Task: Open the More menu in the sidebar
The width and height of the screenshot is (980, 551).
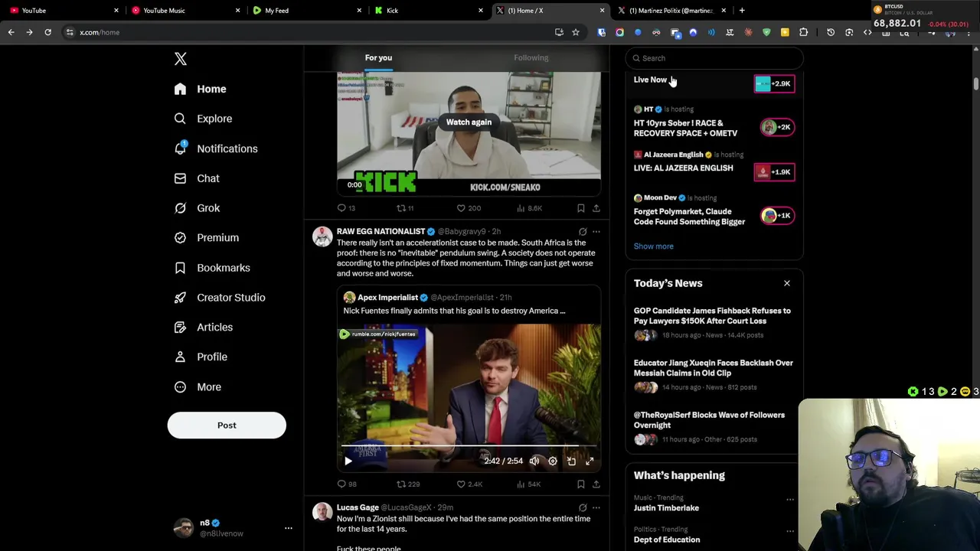Action: tap(198, 386)
